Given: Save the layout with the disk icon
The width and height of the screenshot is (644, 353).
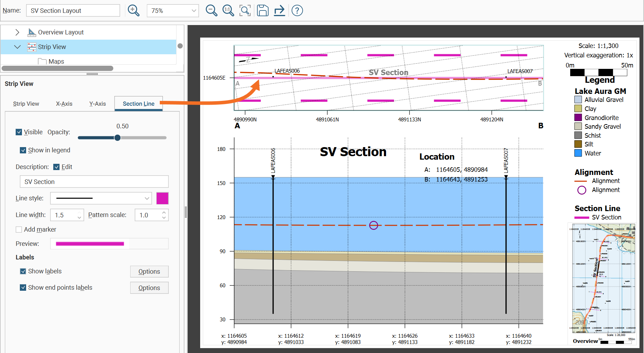Looking at the screenshot, I should point(262,10).
